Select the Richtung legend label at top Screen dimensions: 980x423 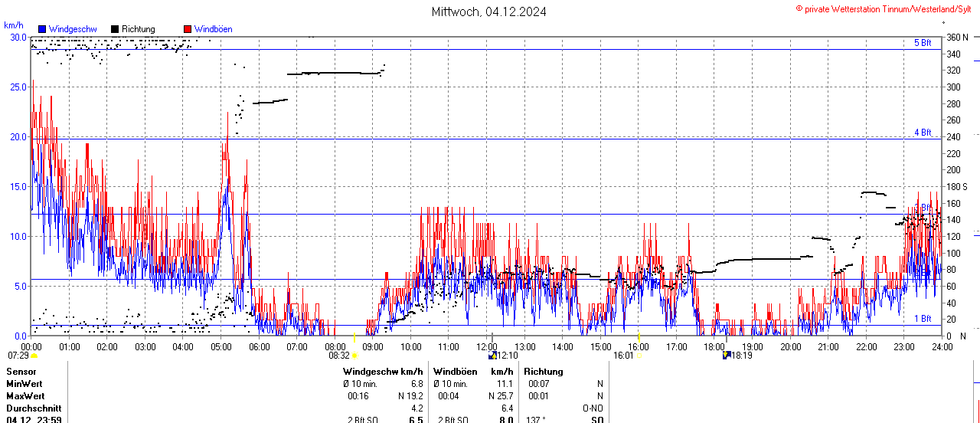click(138, 29)
